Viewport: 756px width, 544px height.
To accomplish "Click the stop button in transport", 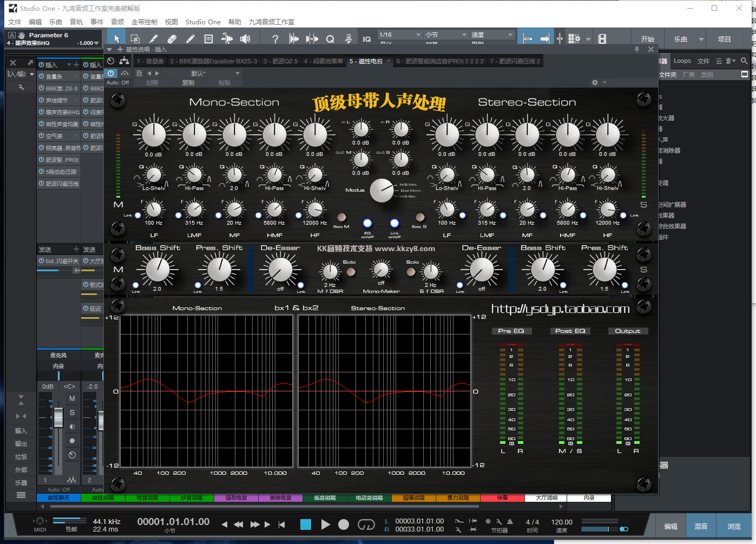I will 306,525.
